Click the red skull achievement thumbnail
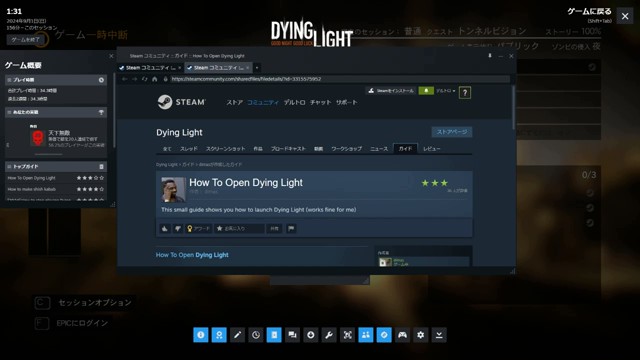The width and height of the screenshot is (640, 360). (38, 138)
